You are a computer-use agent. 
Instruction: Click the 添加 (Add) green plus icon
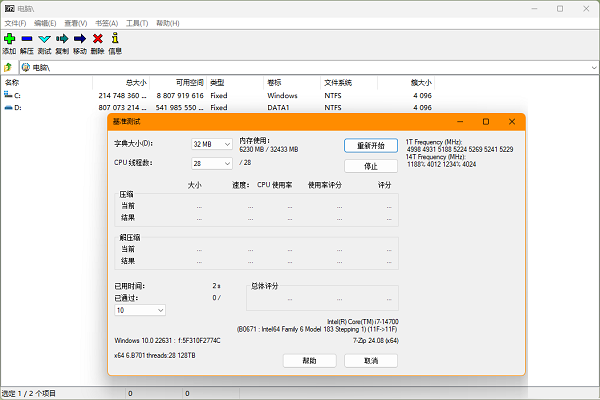(9, 39)
